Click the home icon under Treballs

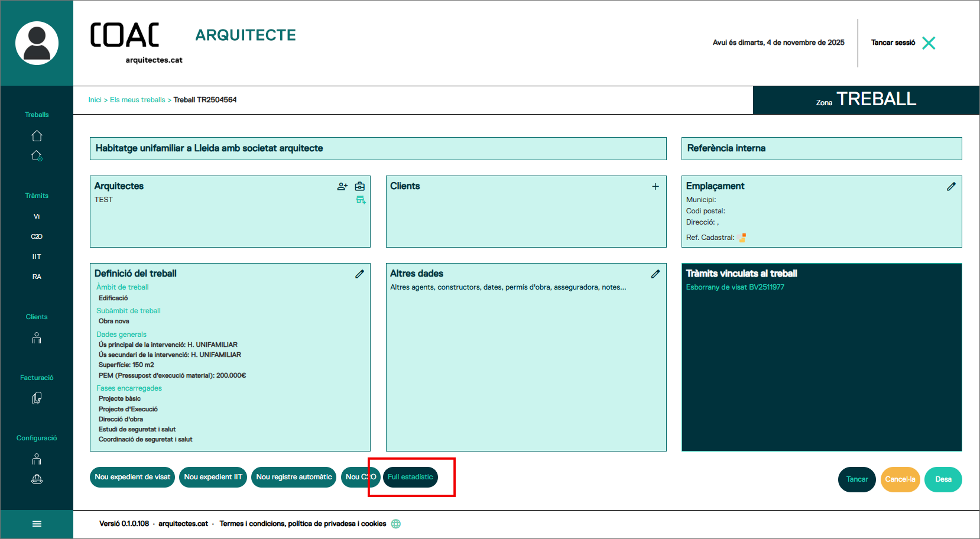37,136
